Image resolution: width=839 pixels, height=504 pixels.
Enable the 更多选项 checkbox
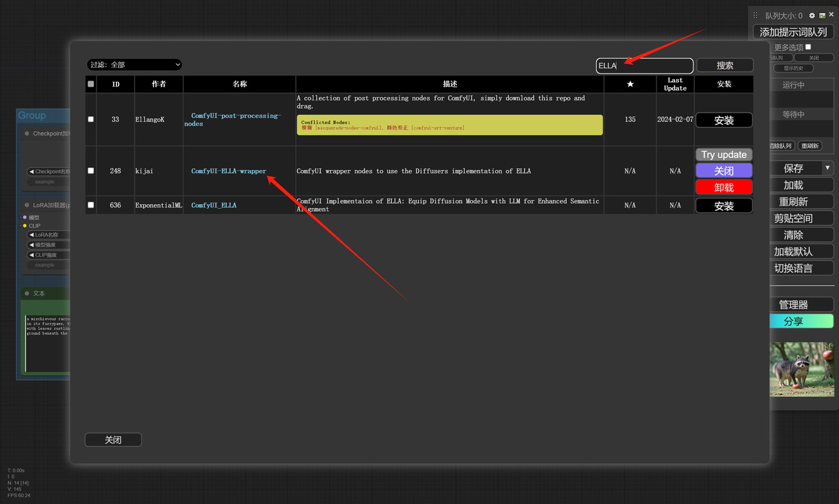(808, 47)
